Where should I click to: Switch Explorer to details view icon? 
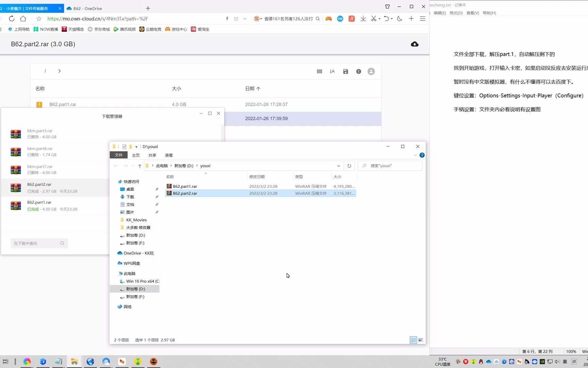[413, 340]
